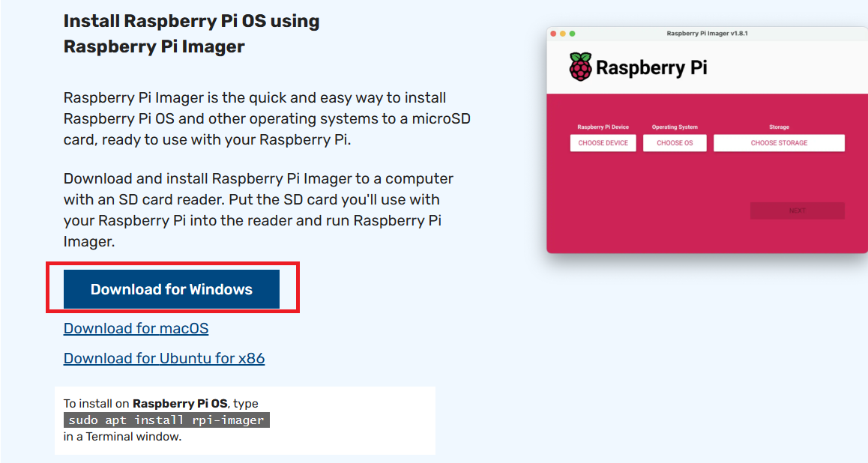Image resolution: width=868 pixels, height=463 pixels.
Task: Click the Download for Windows button
Action: (172, 289)
